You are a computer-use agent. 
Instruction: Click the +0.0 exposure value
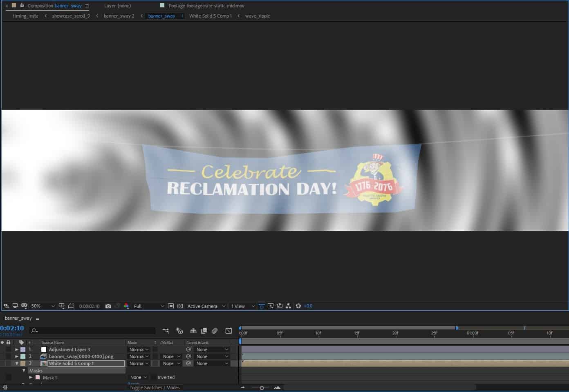pos(308,306)
